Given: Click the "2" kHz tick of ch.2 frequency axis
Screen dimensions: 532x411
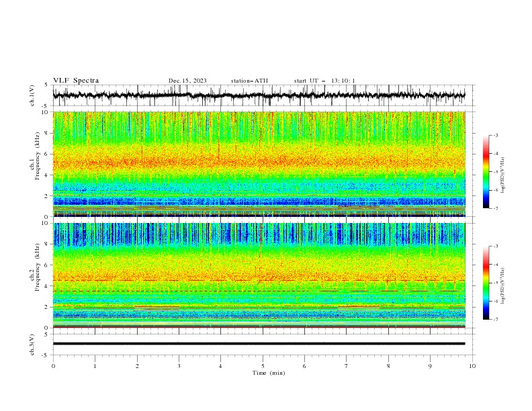Looking at the screenshot, I should tap(47, 307).
